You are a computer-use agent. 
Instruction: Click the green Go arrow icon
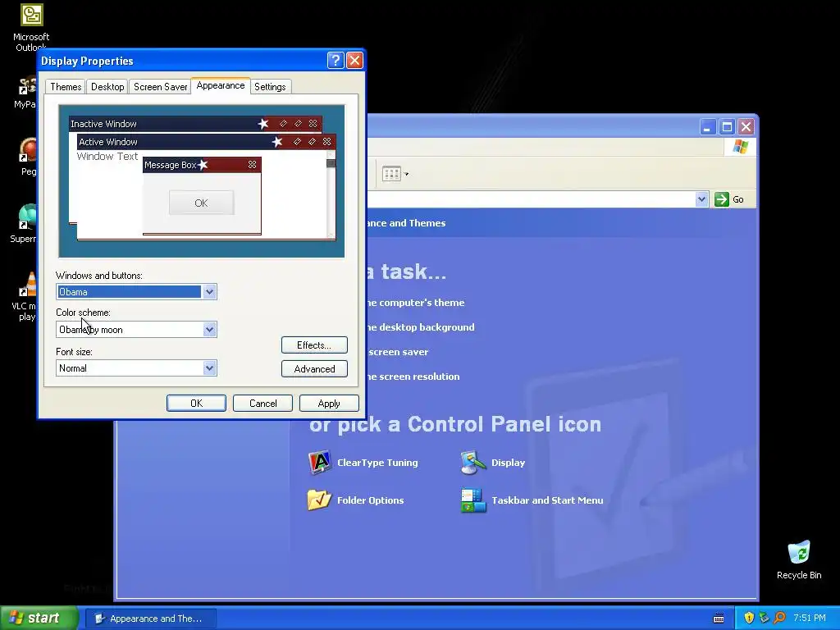722,199
